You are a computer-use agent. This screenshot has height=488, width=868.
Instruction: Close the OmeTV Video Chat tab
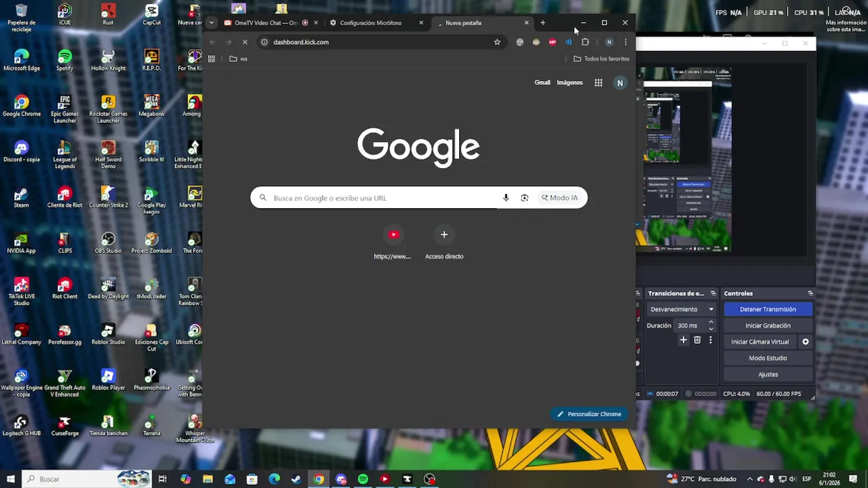tap(315, 23)
